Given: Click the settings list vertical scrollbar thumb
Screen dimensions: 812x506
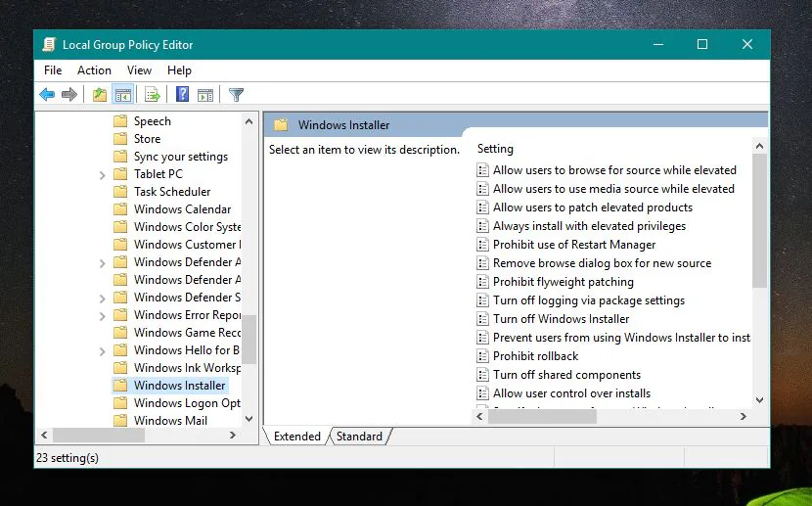Looking at the screenshot, I should point(760,220).
